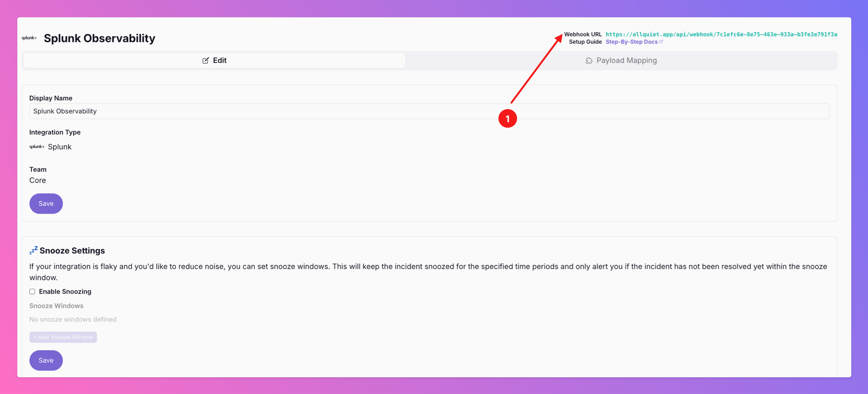Click the zzz snooze icon beside Snooze Settings
This screenshot has height=394, width=868.
[x=33, y=250]
